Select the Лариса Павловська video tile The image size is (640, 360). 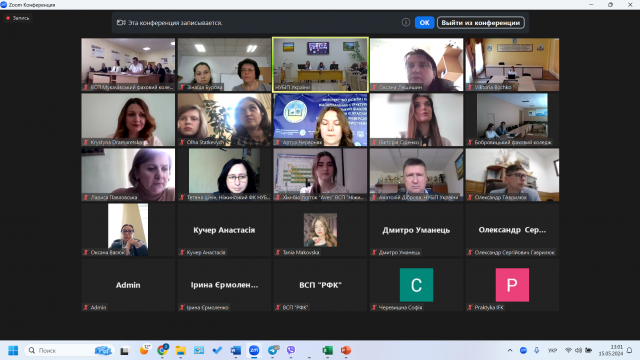click(128, 175)
